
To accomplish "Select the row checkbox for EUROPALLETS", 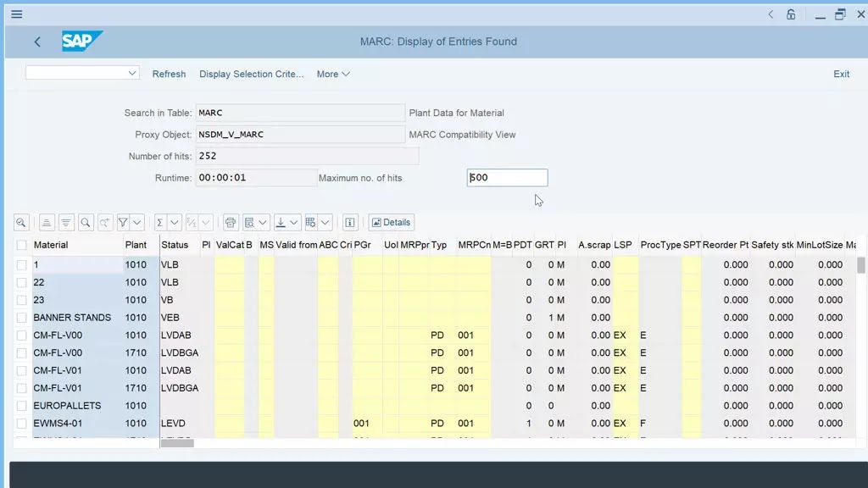I will (21, 406).
